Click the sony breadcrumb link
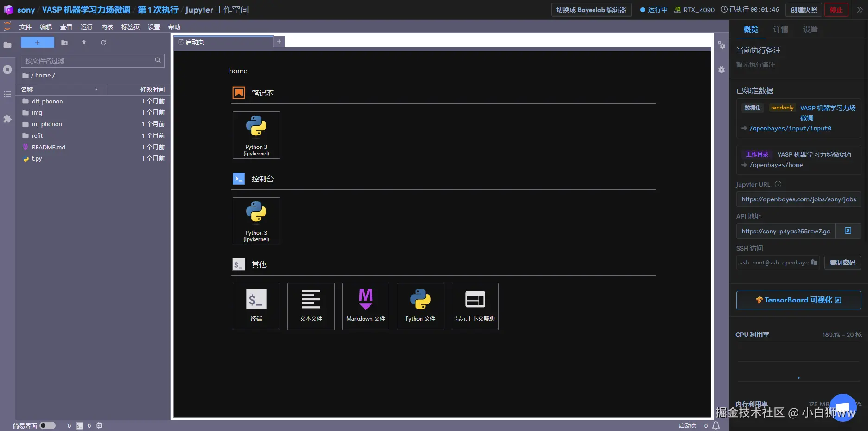868x431 pixels. click(26, 10)
